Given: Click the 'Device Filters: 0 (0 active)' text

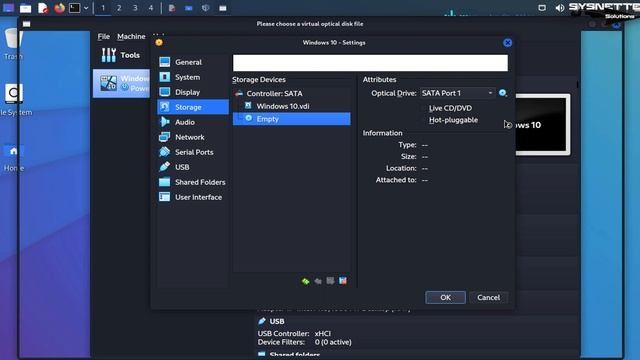Looking at the screenshot, I should click(304, 342).
